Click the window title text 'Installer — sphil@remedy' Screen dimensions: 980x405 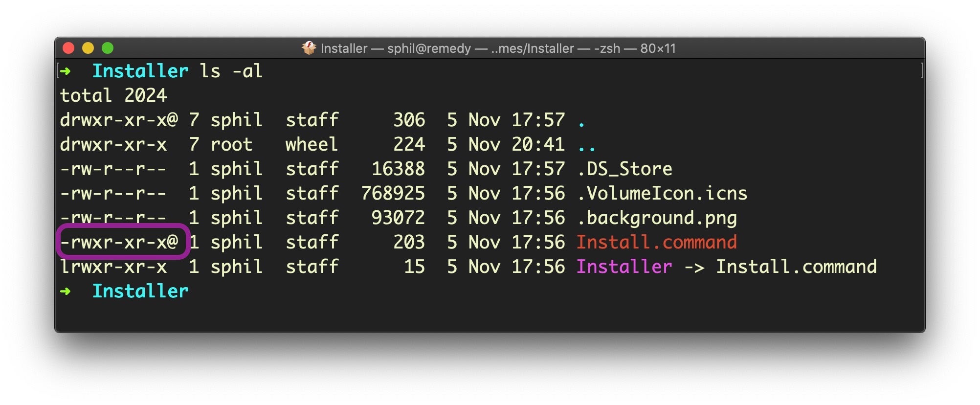point(396,48)
